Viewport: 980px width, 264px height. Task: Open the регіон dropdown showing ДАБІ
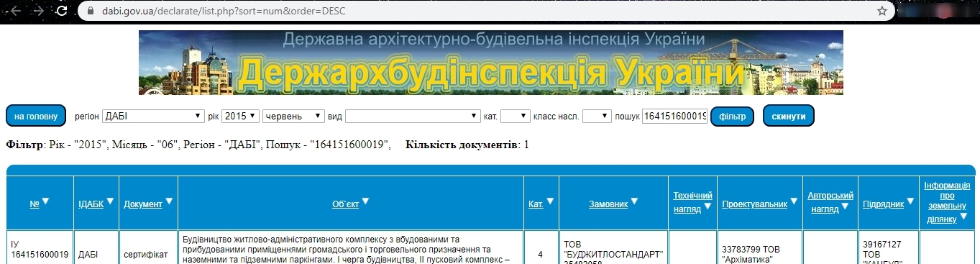[154, 116]
